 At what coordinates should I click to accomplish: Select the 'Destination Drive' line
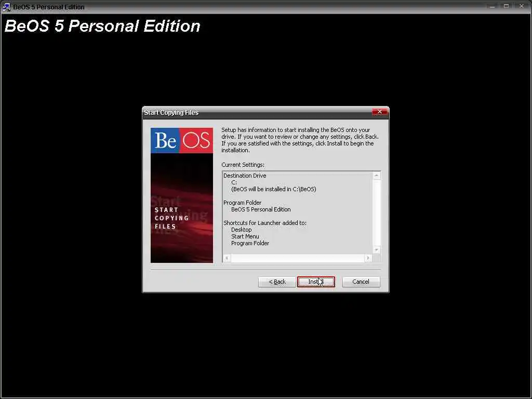click(x=245, y=176)
